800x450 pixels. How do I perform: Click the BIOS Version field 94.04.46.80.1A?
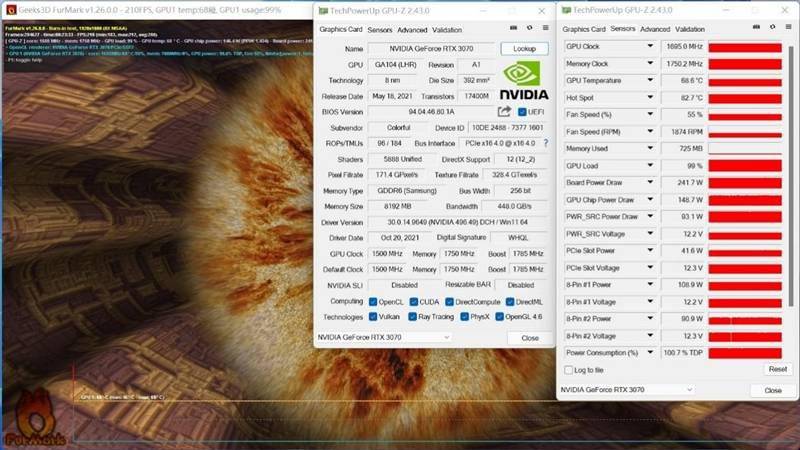[x=431, y=112]
